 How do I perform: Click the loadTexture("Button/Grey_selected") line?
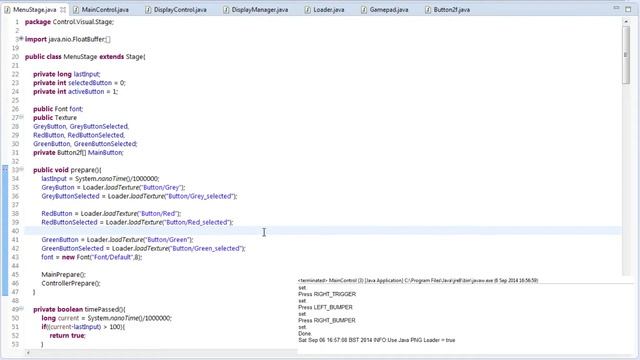click(139, 196)
